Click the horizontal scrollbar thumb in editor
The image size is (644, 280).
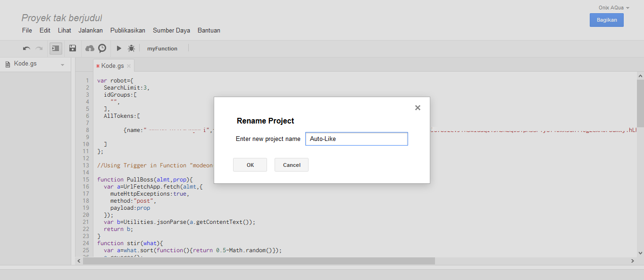[x=259, y=261]
